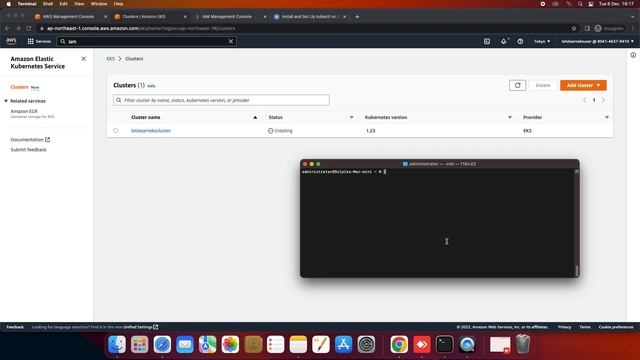Open App Store from the Dock
Image resolution: width=640 pixels, height=360 pixels.
tap(344, 344)
